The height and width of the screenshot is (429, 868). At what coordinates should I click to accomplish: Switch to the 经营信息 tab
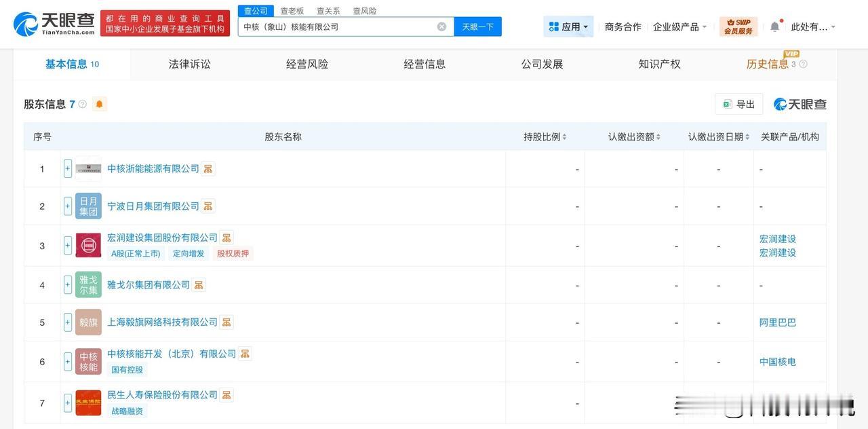(x=425, y=64)
